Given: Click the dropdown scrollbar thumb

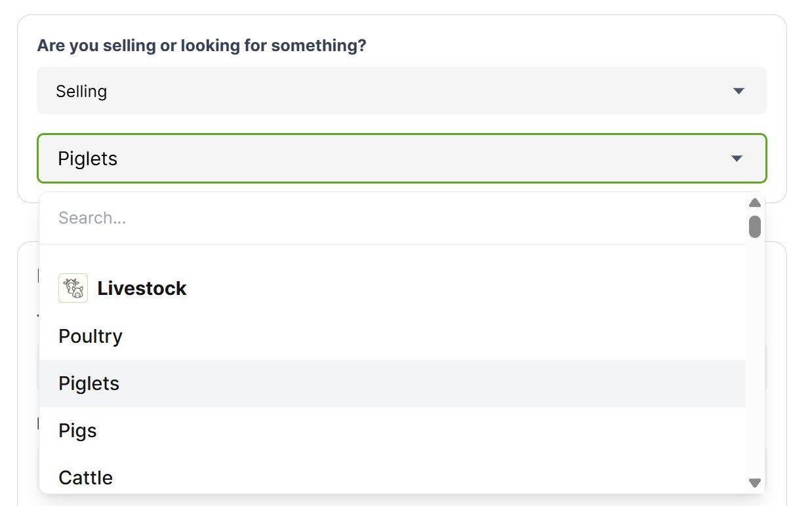Looking at the screenshot, I should click(755, 227).
